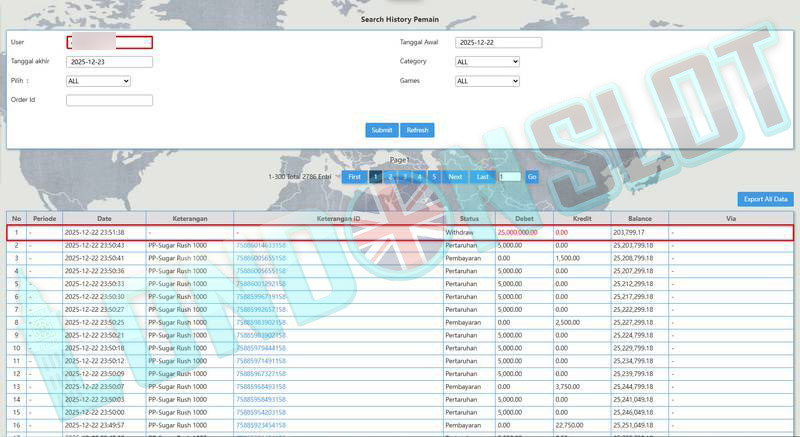800x437 pixels.
Task: Open Keterangan ID link 75886014633158
Action: click(x=261, y=245)
